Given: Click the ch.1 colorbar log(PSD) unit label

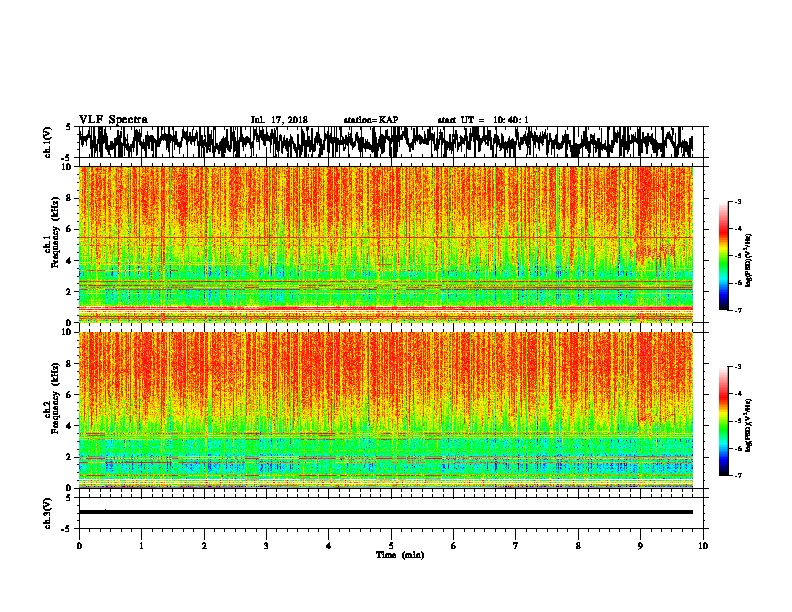Looking at the screenshot, I should click(x=749, y=261).
